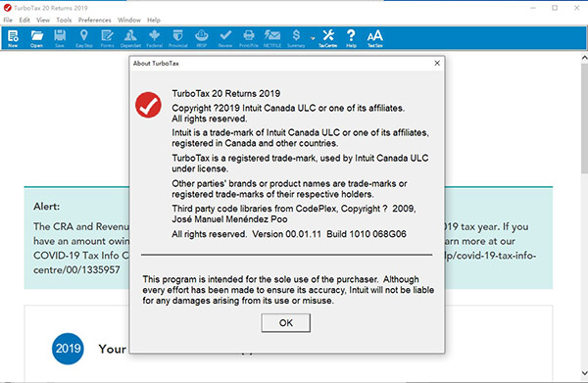Open the File menu

pyautogui.click(x=8, y=20)
